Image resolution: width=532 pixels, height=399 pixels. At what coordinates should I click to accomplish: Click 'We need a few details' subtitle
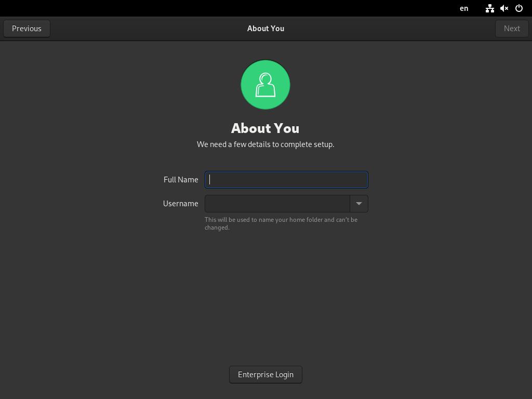tap(265, 144)
